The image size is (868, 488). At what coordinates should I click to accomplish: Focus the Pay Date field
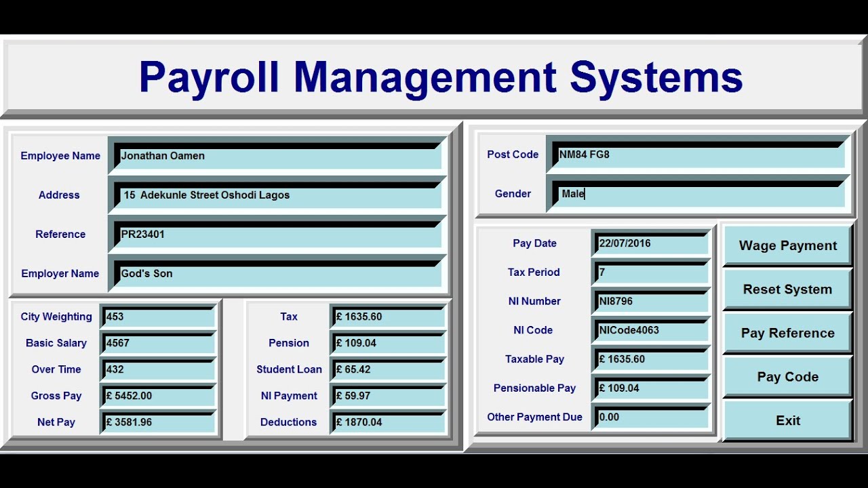tap(651, 243)
